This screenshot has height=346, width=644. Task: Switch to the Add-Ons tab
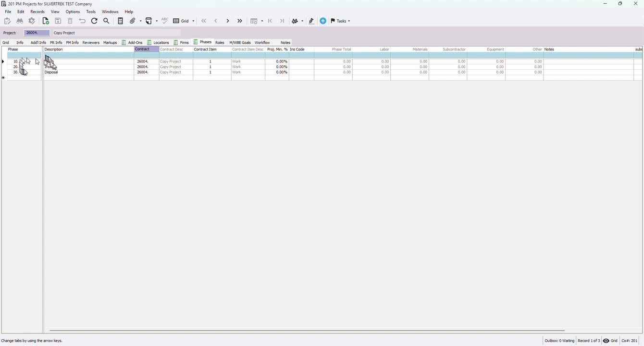tap(132, 43)
